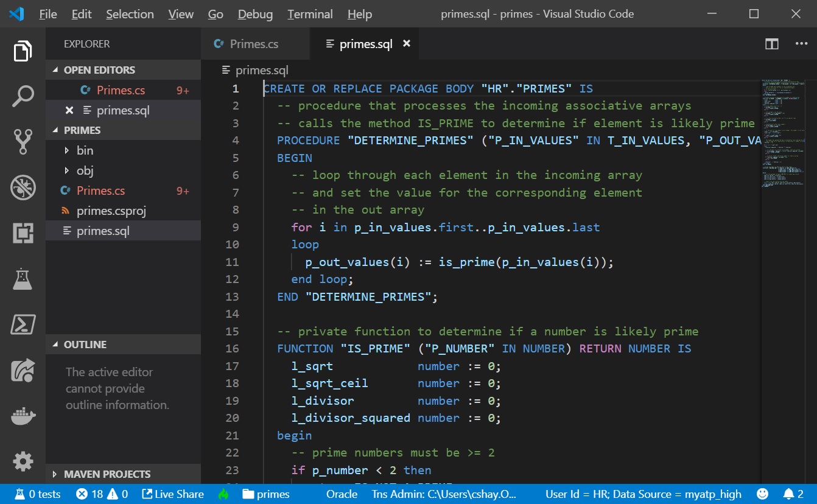Screen dimensions: 817x504
Task: Open the Search view in activity bar
Action: coord(23,96)
